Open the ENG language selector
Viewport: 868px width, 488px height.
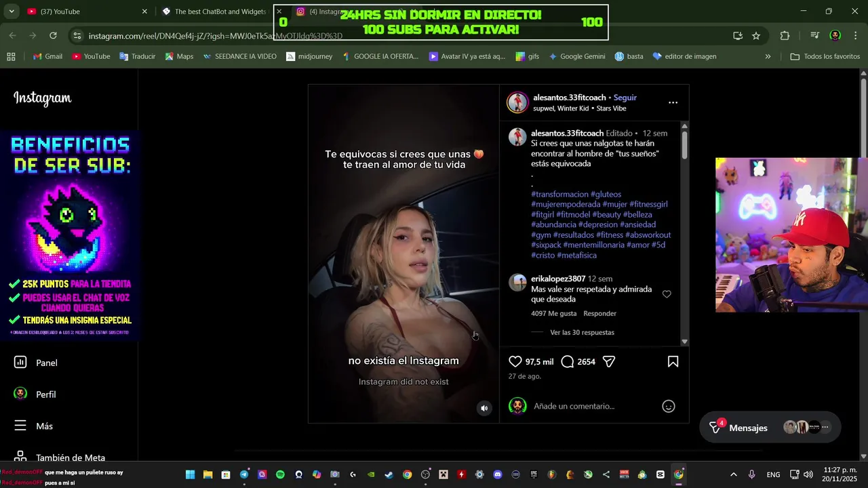click(x=773, y=474)
